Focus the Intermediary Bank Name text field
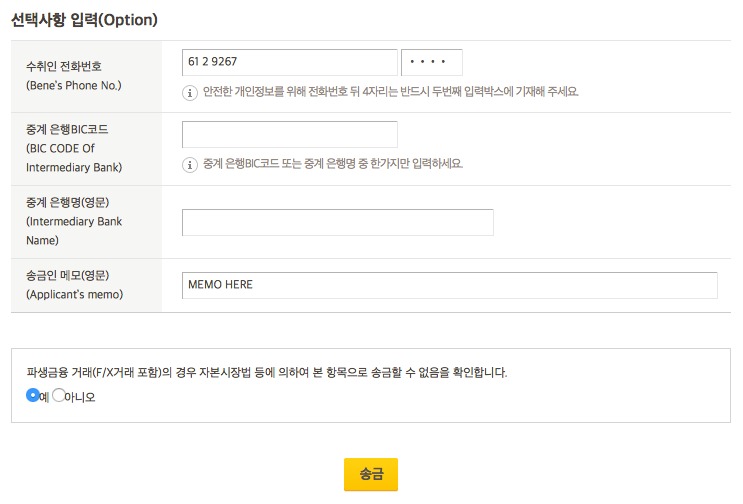The width and height of the screenshot is (743, 504). coord(337,222)
